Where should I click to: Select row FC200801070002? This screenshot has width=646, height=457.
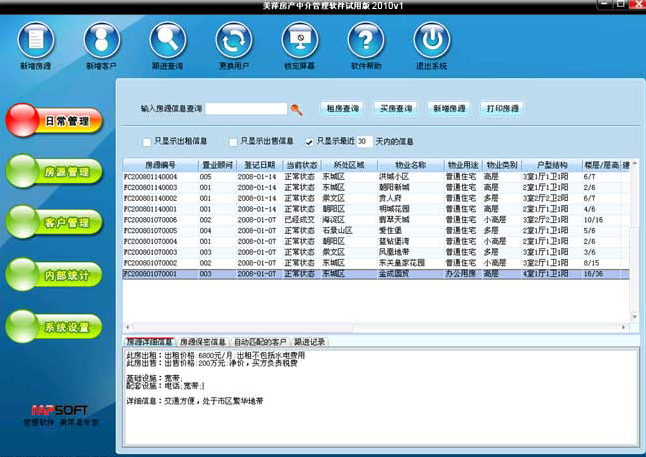coord(376,262)
